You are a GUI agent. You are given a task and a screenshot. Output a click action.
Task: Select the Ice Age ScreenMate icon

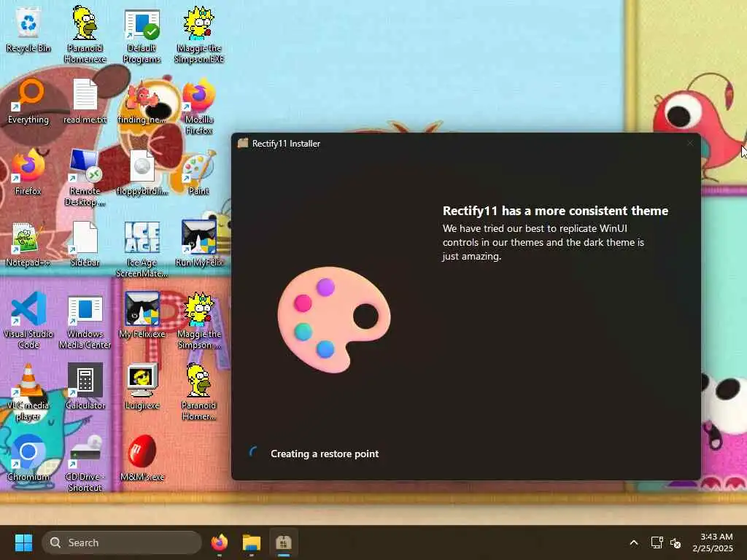[x=142, y=249]
